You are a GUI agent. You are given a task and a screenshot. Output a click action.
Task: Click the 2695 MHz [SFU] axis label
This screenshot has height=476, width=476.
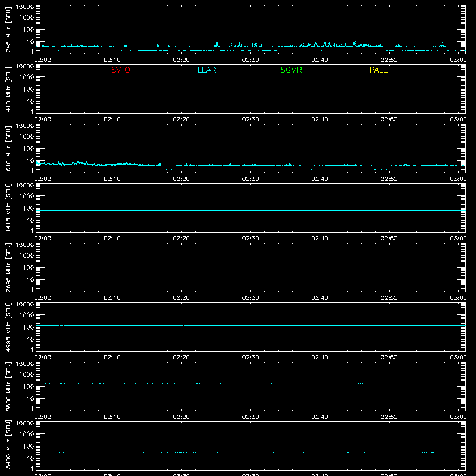[x=8, y=267]
